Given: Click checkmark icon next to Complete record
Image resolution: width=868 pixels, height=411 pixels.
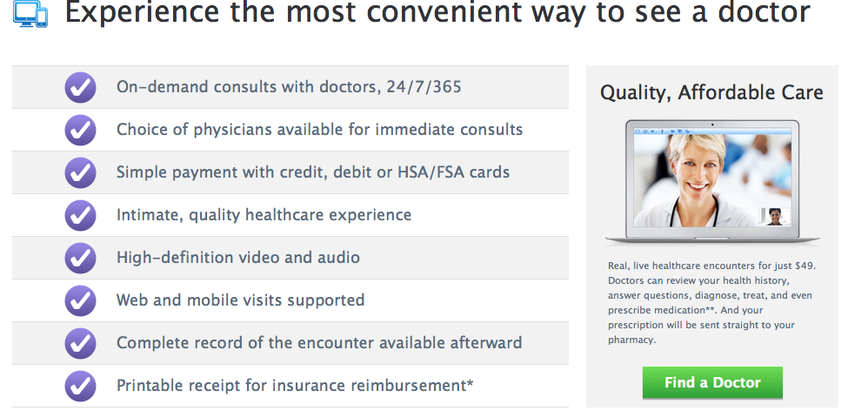Looking at the screenshot, I should pos(80,343).
